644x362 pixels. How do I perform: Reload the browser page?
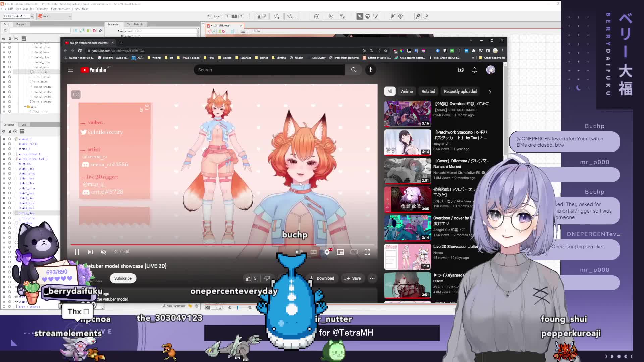(x=80, y=51)
